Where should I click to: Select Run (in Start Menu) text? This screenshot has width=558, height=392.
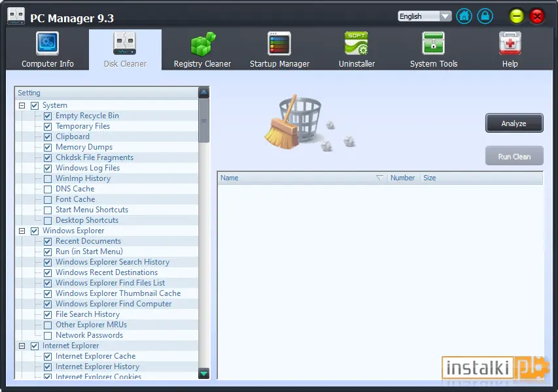[x=89, y=252]
